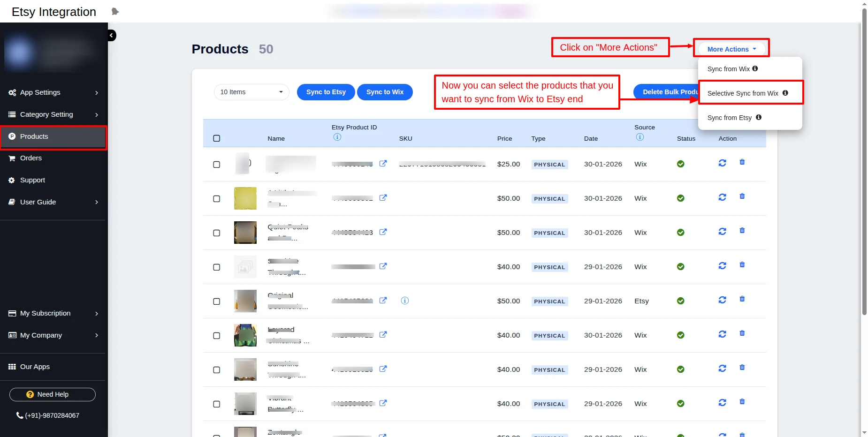Screen dimensions: 868x437
Task: Open the More Actions dropdown
Action: coord(731,49)
